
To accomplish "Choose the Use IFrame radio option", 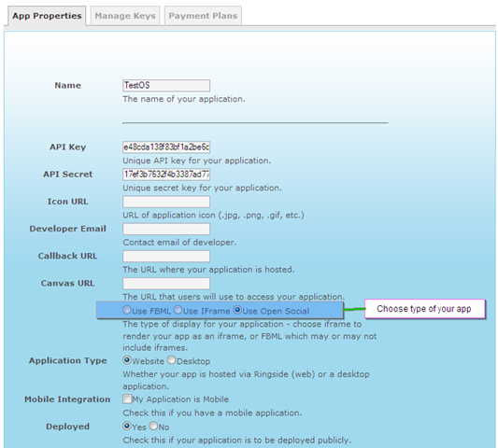I will click(x=178, y=310).
